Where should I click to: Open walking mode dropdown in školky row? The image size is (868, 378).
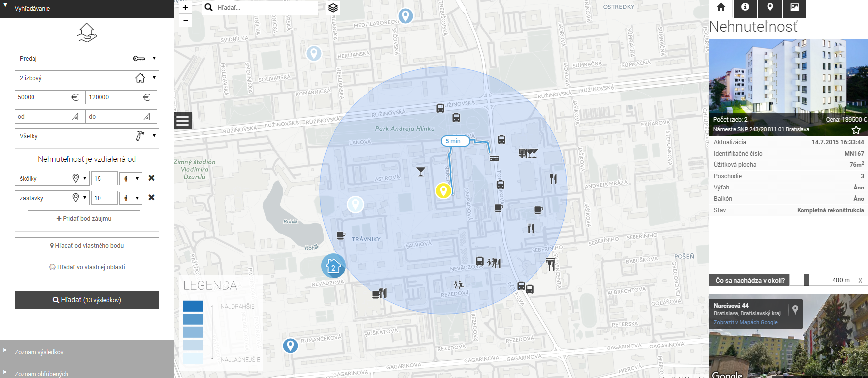point(131,178)
